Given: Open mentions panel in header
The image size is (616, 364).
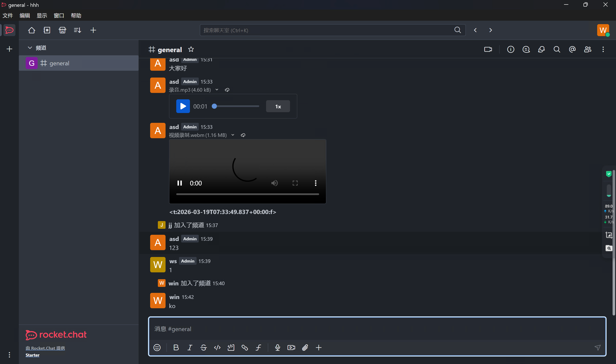Looking at the screenshot, I should (x=572, y=50).
